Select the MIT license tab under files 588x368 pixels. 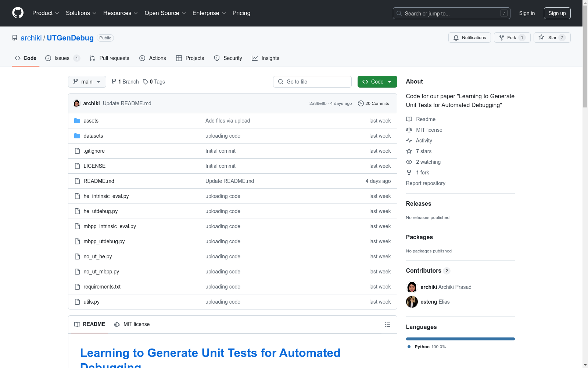coord(132,324)
